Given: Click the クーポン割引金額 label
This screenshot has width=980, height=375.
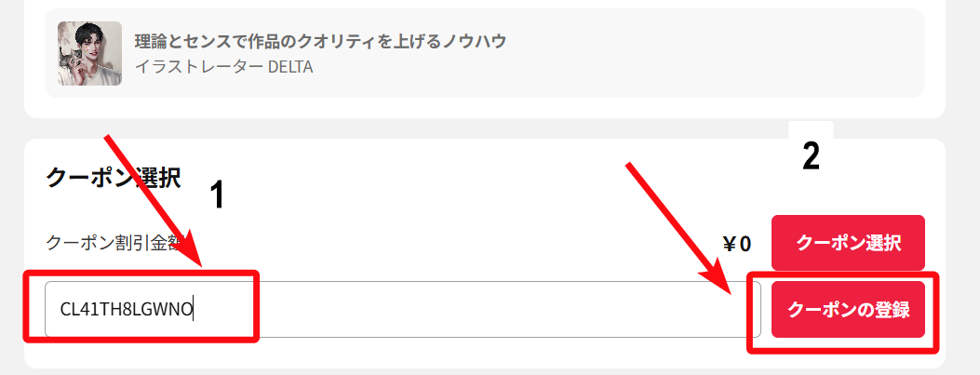Looking at the screenshot, I should coord(112,243).
